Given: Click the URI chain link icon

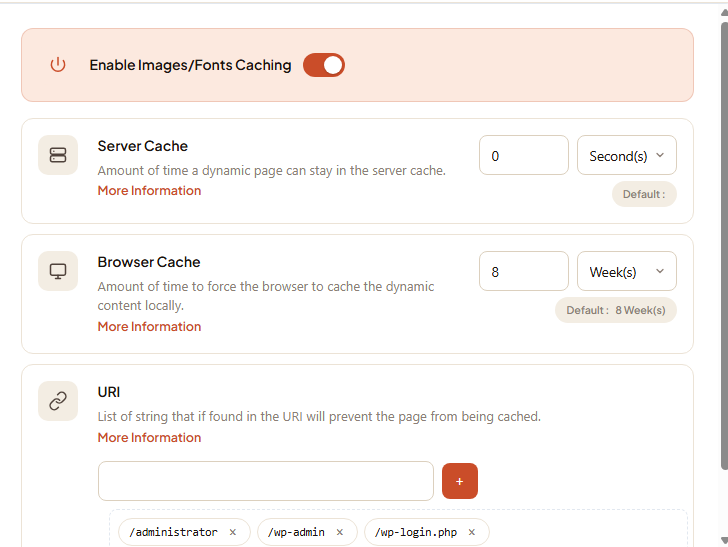Looking at the screenshot, I should point(58,401).
